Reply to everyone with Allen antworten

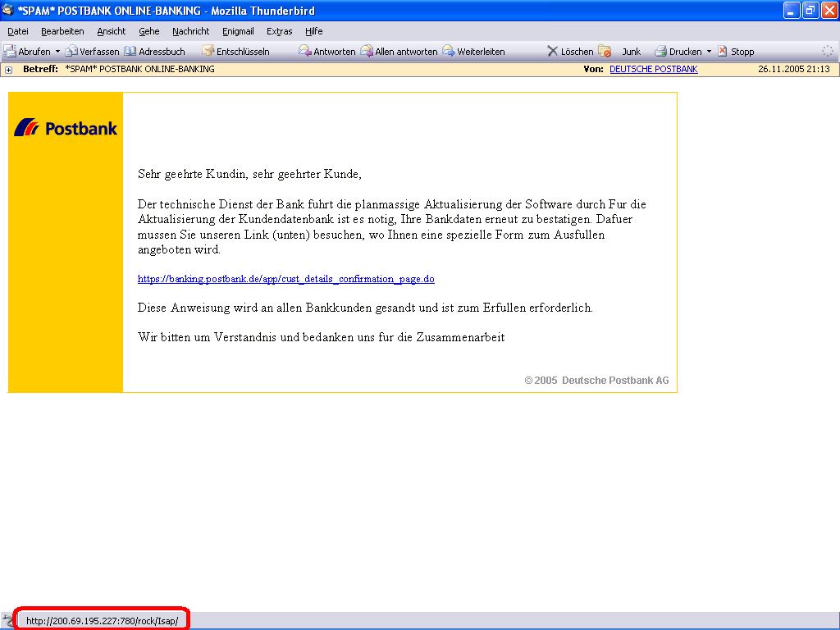[399, 52]
